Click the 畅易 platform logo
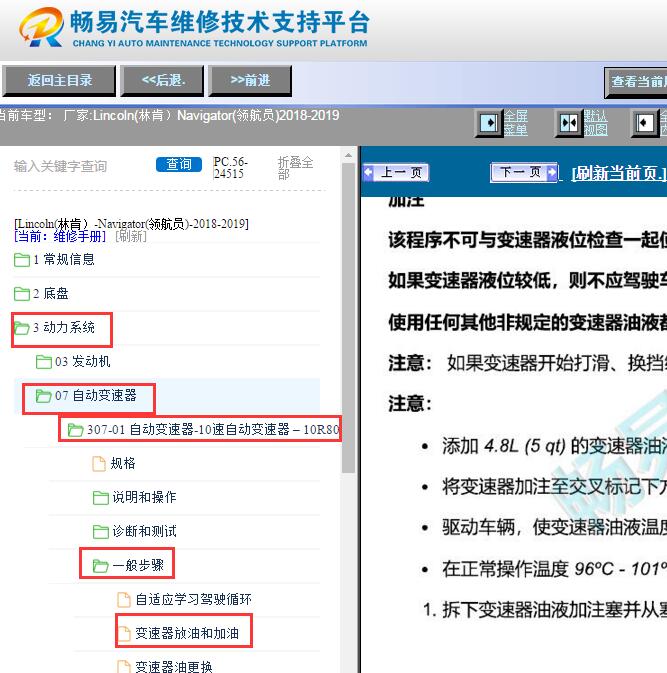Screen dimensions: 667x673 point(41,27)
